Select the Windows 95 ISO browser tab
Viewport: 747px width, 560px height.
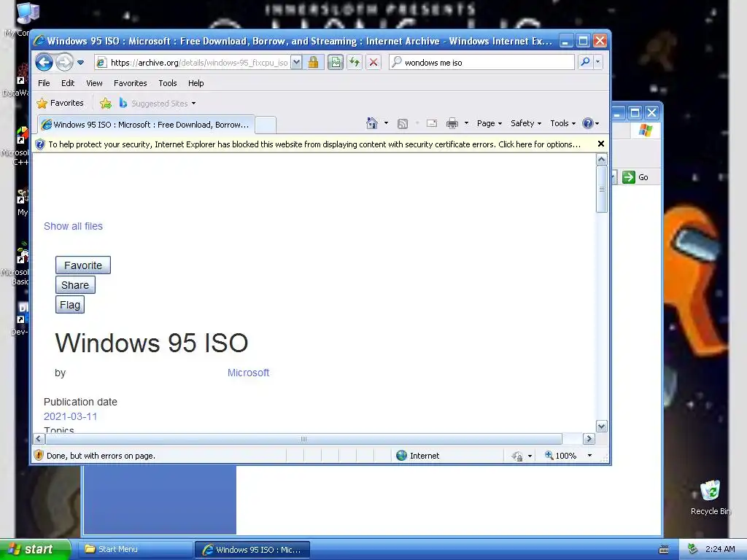pyautogui.click(x=146, y=125)
